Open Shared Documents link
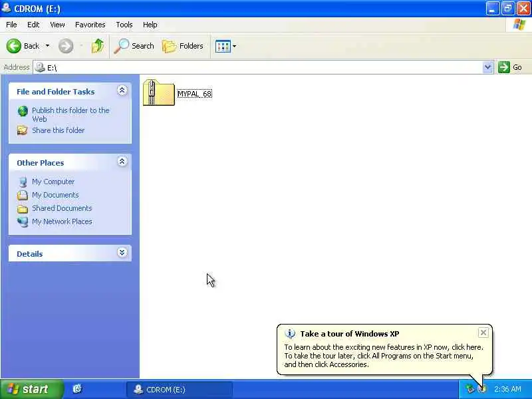Viewport: 532px width, 399px height. coord(62,208)
